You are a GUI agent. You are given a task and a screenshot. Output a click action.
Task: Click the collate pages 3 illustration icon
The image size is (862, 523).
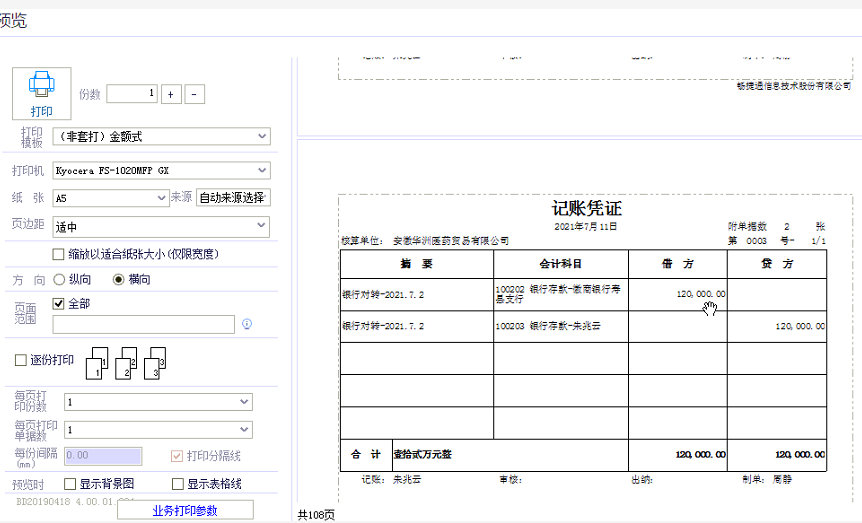(x=156, y=364)
